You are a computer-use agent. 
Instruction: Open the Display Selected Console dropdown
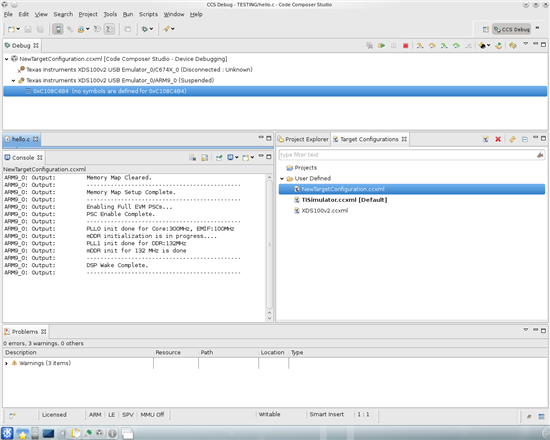pos(237,158)
